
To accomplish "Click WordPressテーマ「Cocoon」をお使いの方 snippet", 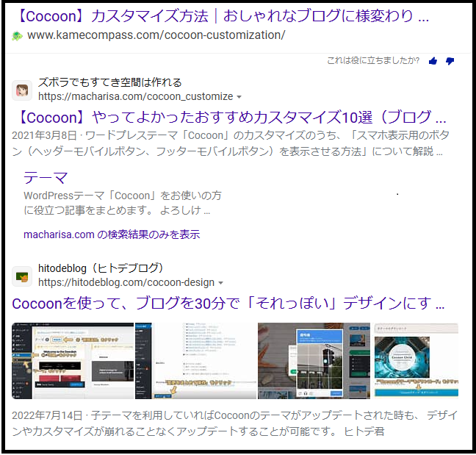I will click(x=123, y=203).
